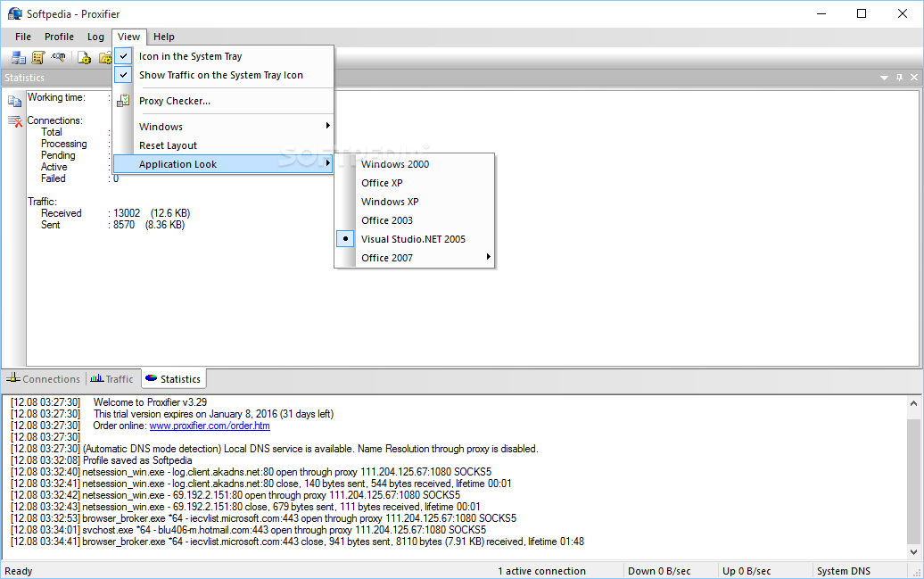Screen dimensions: 924x579
Task: Click the copy statistics icon
Action: 15,102
